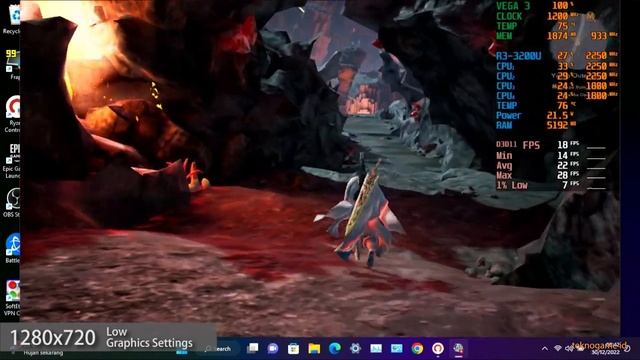This screenshot has width=640, height=360.
Task: Launch the Fraps desktop shortcut
Action: click(12, 64)
